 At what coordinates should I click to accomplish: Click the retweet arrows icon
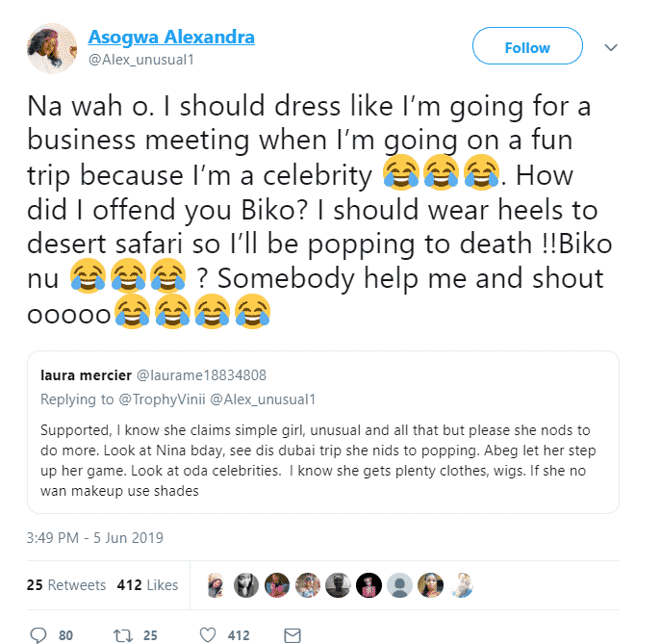(123, 634)
